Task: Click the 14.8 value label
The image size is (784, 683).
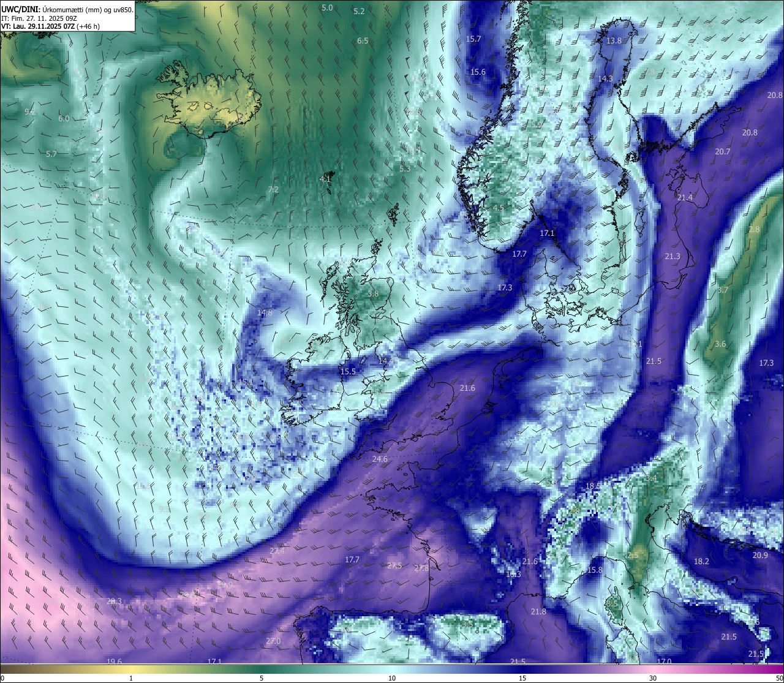Action: click(x=265, y=312)
